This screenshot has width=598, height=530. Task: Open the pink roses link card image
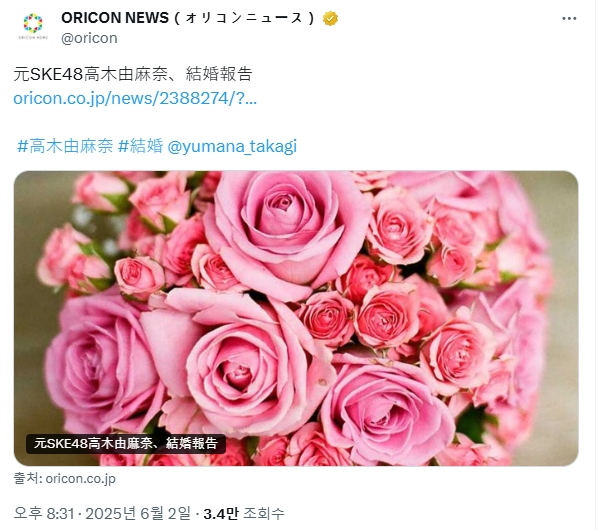point(296,318)
